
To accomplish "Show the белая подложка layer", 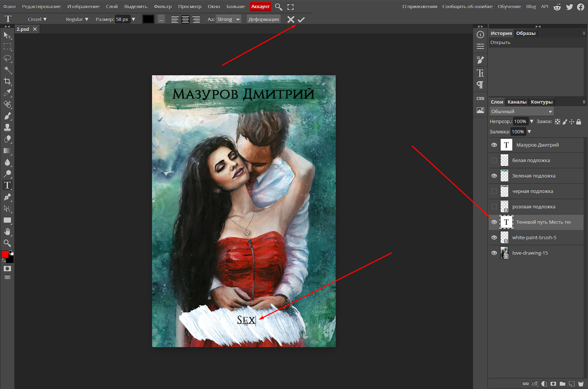I will [494, 160].
